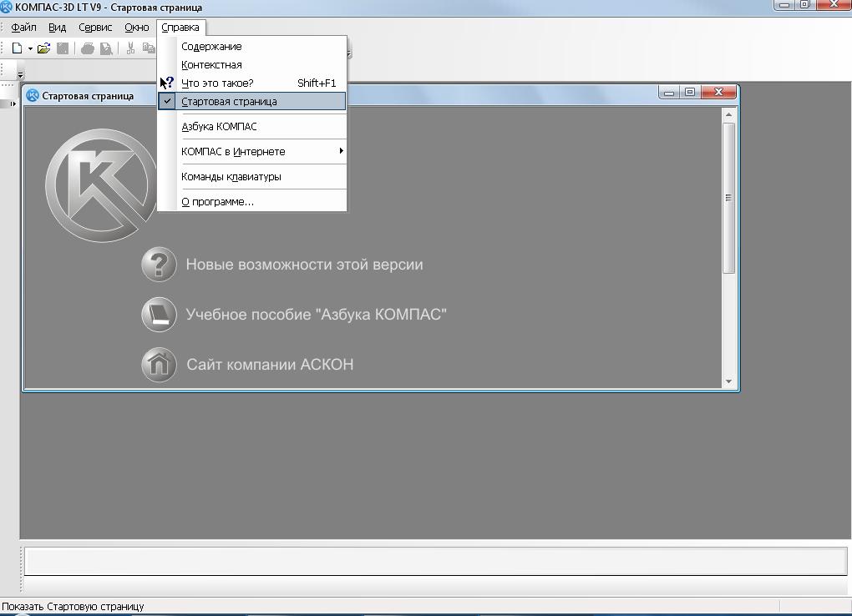
Task: Open the Файл menu
Action: 23,28
